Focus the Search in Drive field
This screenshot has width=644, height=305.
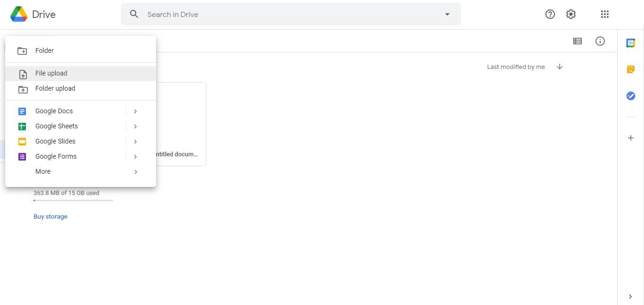pos(290,14)
